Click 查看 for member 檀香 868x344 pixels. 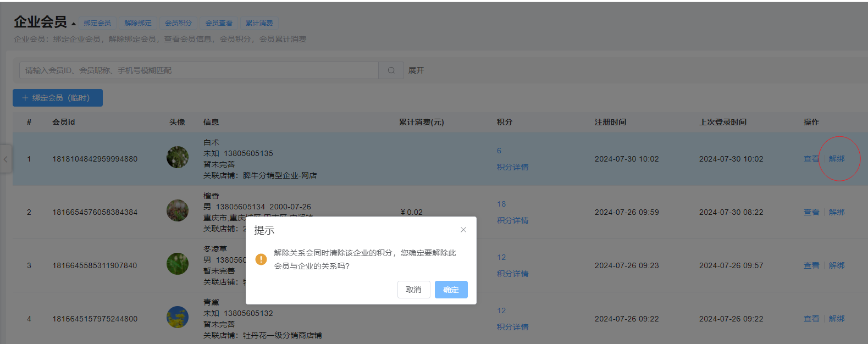(x=811, y=212)
